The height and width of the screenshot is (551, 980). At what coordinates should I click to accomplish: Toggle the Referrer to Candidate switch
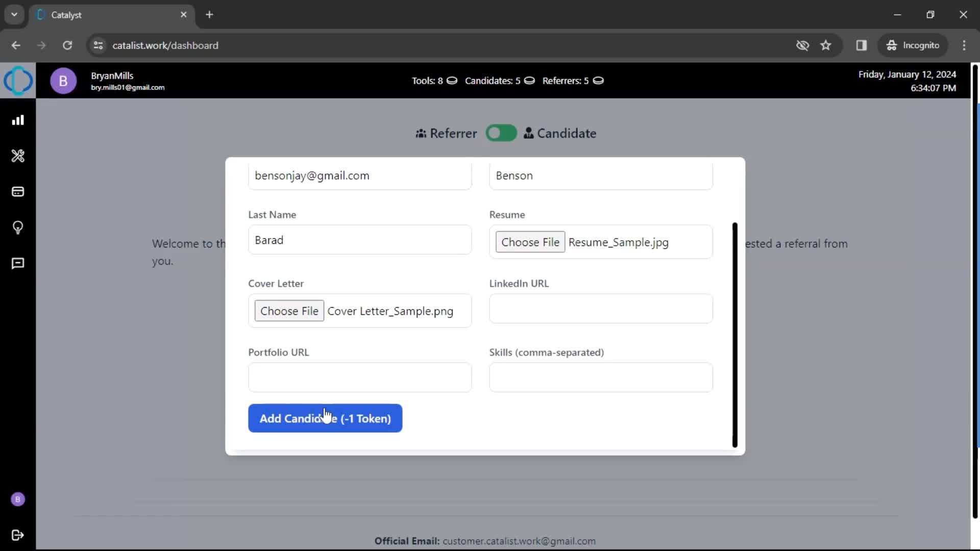pos(501,133)
